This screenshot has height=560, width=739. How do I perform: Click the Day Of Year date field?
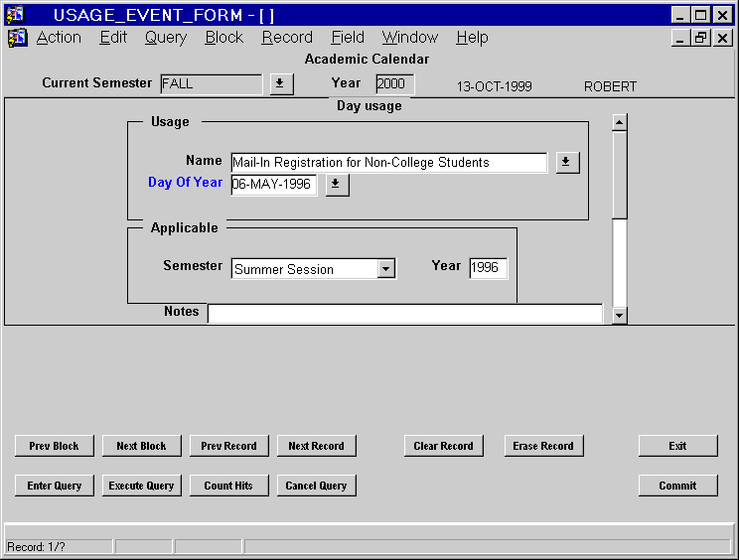point(274,185)
